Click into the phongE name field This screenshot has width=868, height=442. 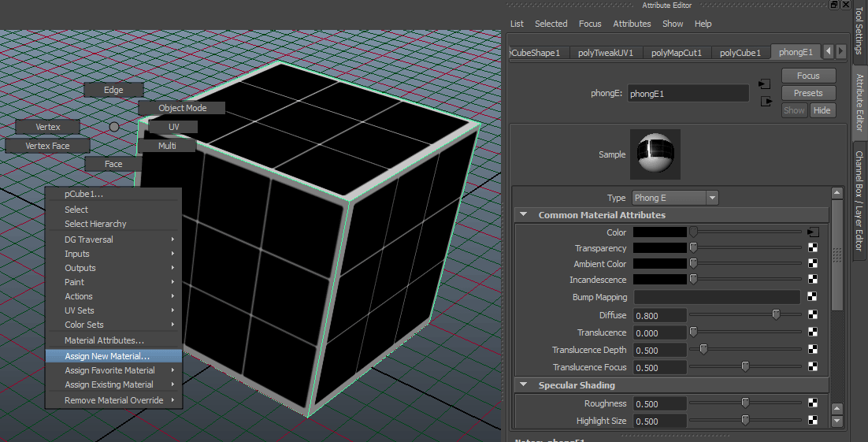coord(688,93)
